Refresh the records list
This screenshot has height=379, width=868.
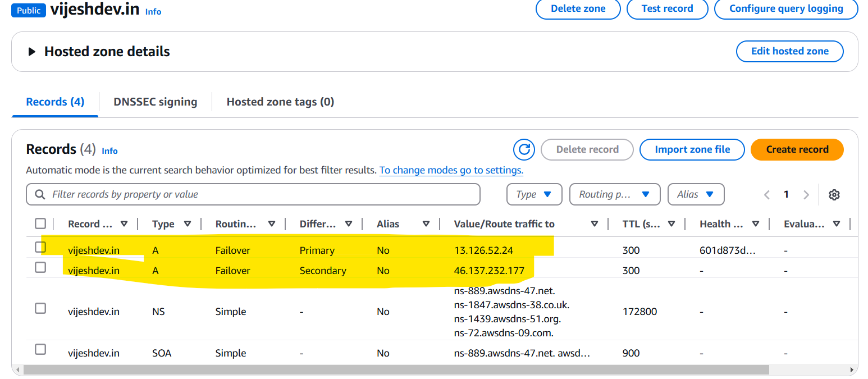[x=524, y=149]
